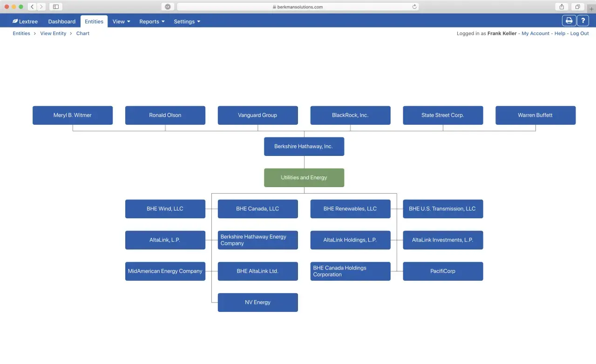The image size is (596, 364).
Task: Click the View Entity breadcrumb link
Action: [53, 34]
